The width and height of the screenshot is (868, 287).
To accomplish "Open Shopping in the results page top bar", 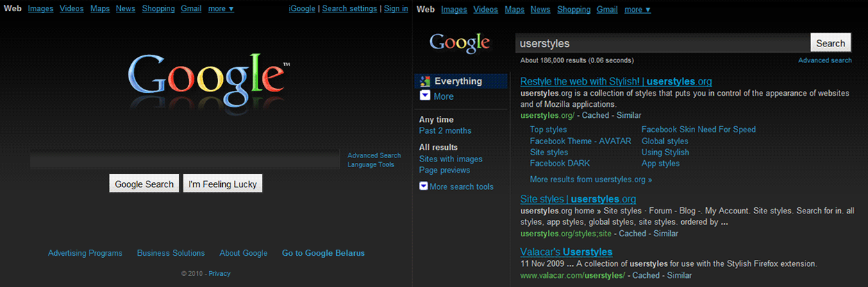I will (574, 10).
